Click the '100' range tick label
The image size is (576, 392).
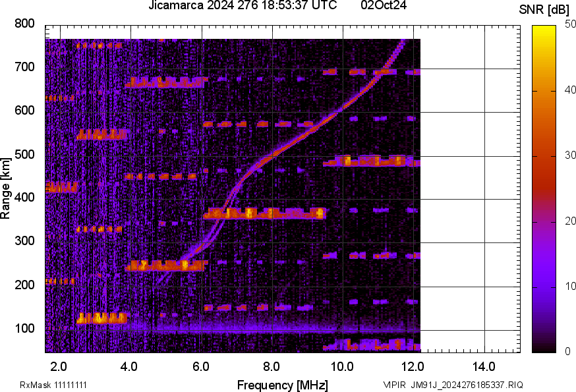(24, 328)
